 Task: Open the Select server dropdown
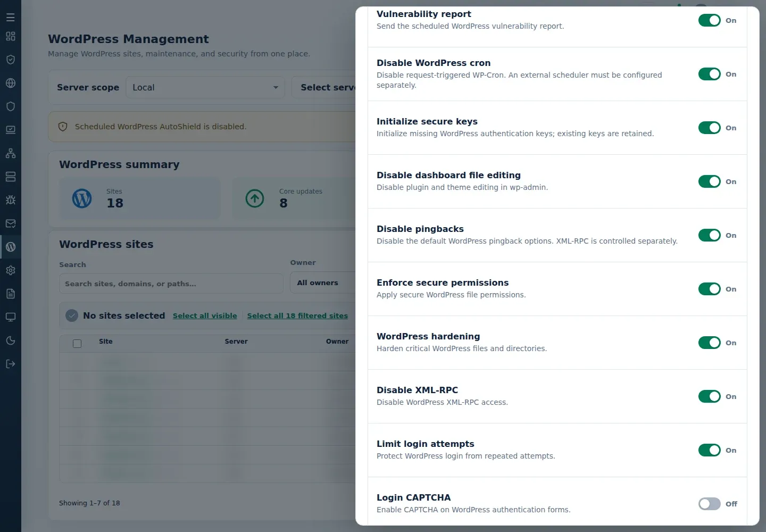(x=323, y=87)
